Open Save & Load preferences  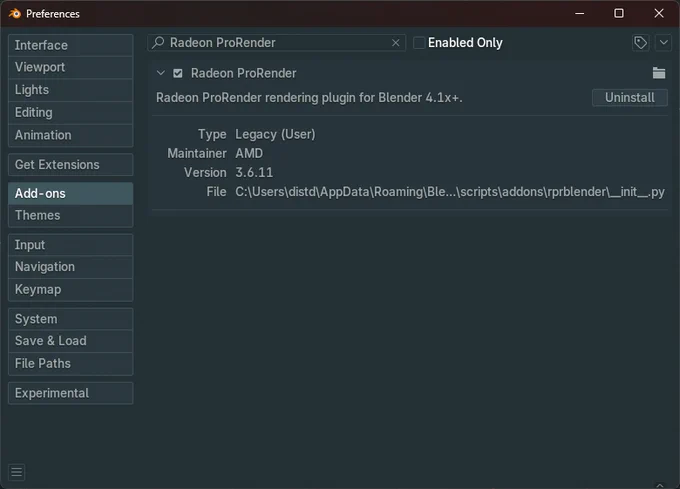71,341
